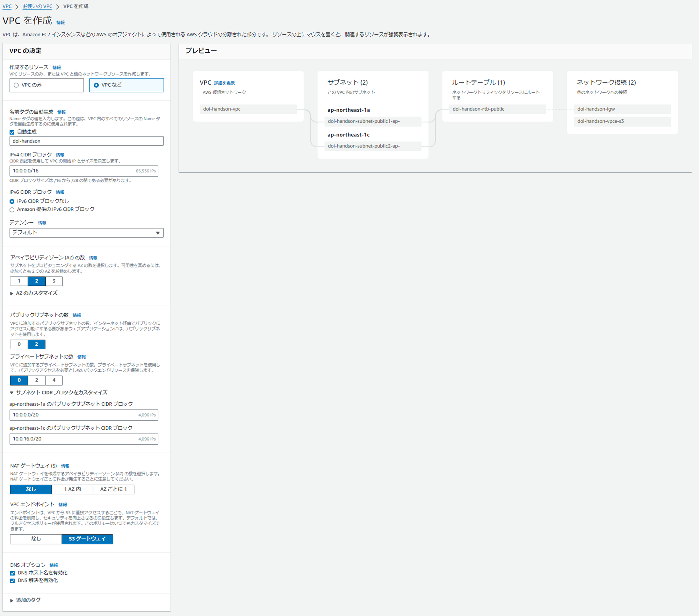The width and height of the screenshot is (699, 616).
Task: Set availability zone count to 3
Action: tap(54, 281)
